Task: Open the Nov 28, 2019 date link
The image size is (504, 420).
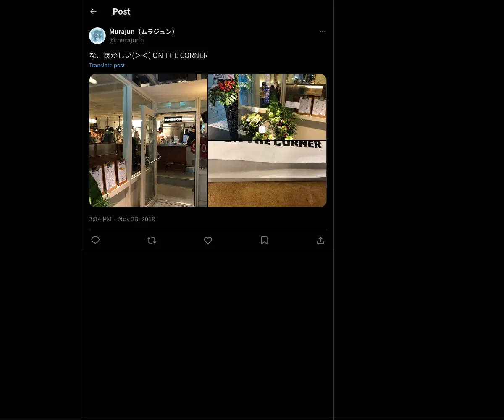Action: 136,219
